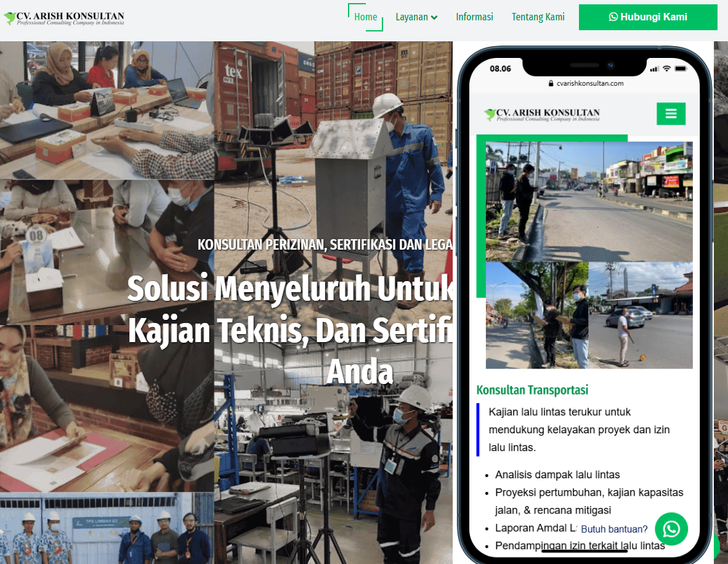Open the Layanan services menu

coord(413,17)
